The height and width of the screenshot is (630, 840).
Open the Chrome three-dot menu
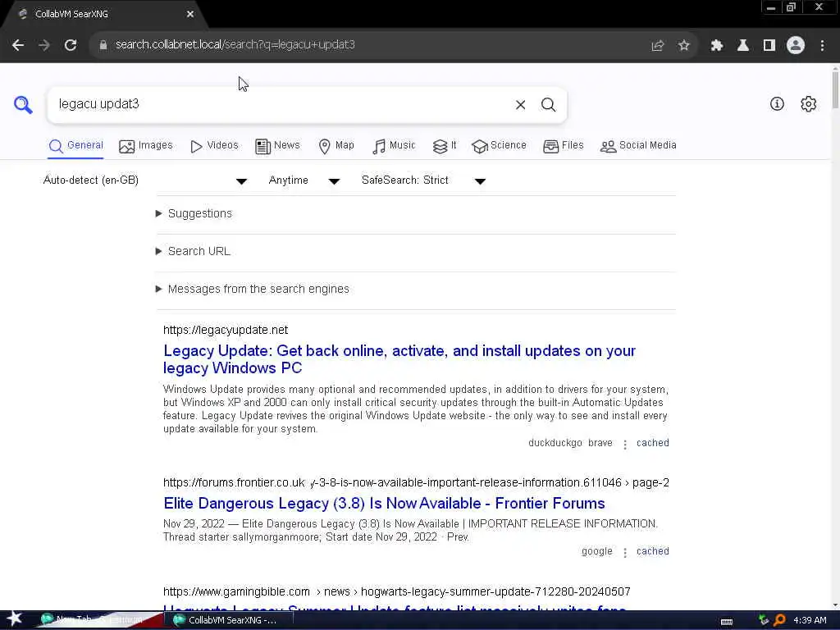(x=822, y=46)
